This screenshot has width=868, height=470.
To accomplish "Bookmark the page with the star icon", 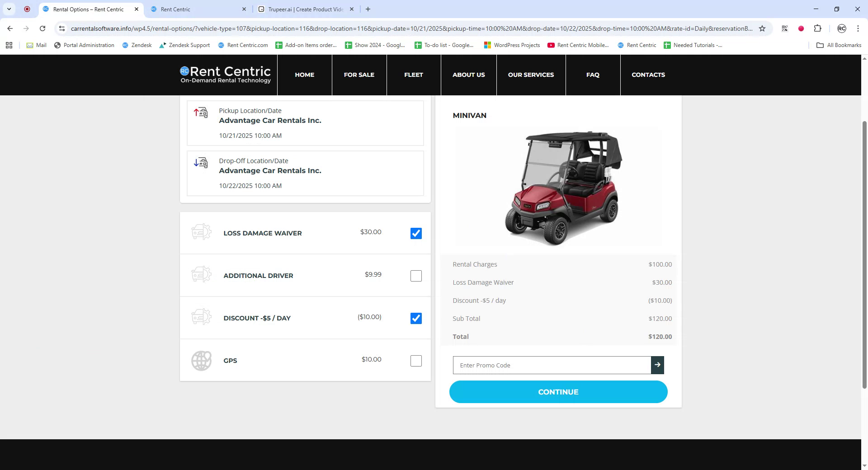I will (763, 28).
